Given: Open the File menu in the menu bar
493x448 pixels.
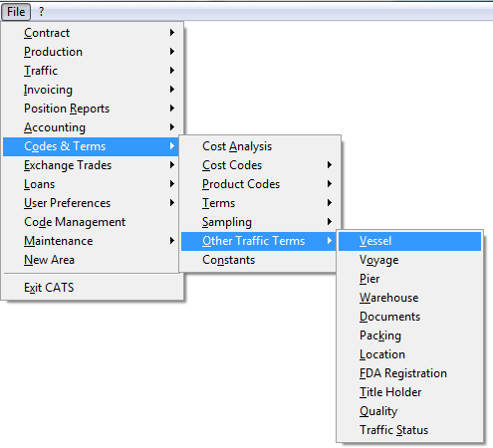Looking at the screenshot, I should coord(16,12).
